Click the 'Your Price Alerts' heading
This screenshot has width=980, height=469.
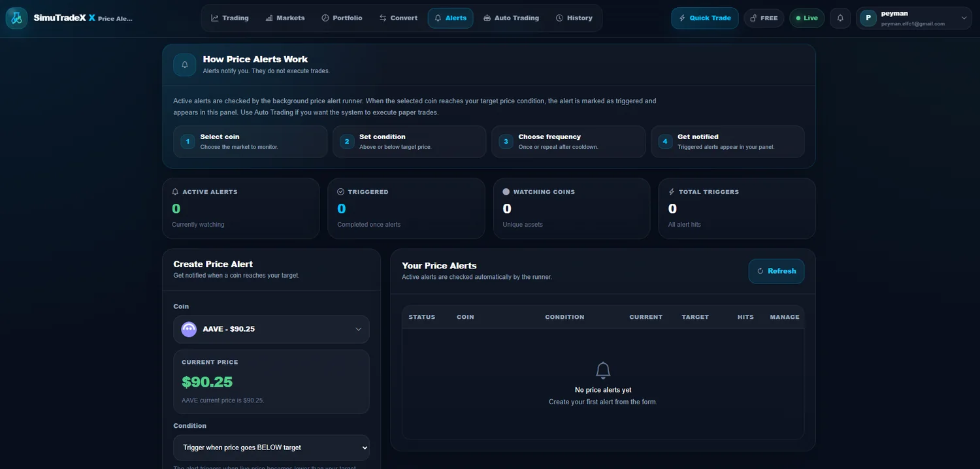click(439, 266)
